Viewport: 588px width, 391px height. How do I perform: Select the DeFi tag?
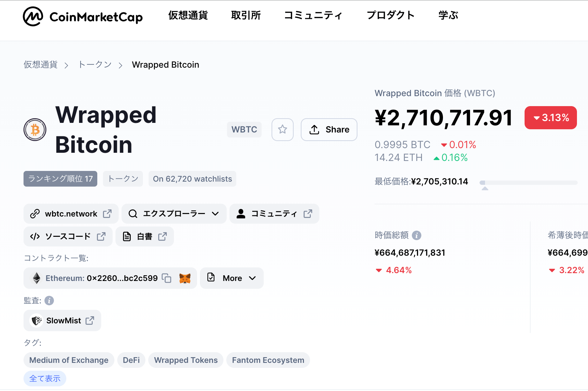(131, 360)
